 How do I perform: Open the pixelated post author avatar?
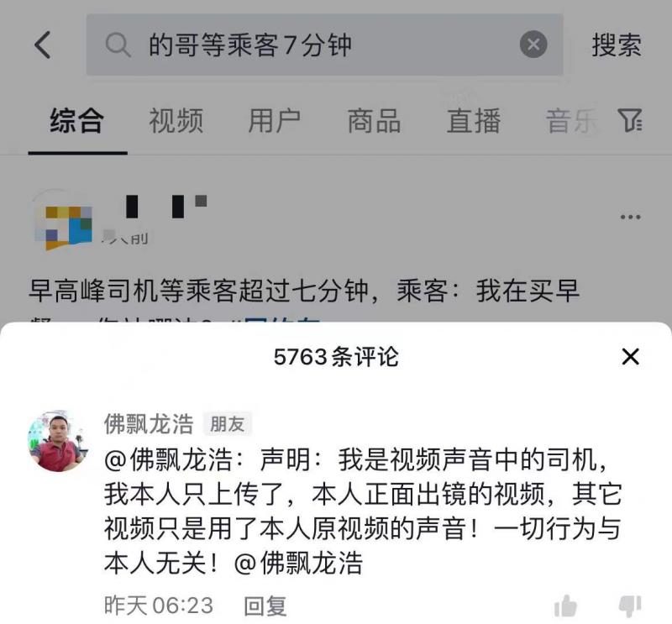point(64,220)
